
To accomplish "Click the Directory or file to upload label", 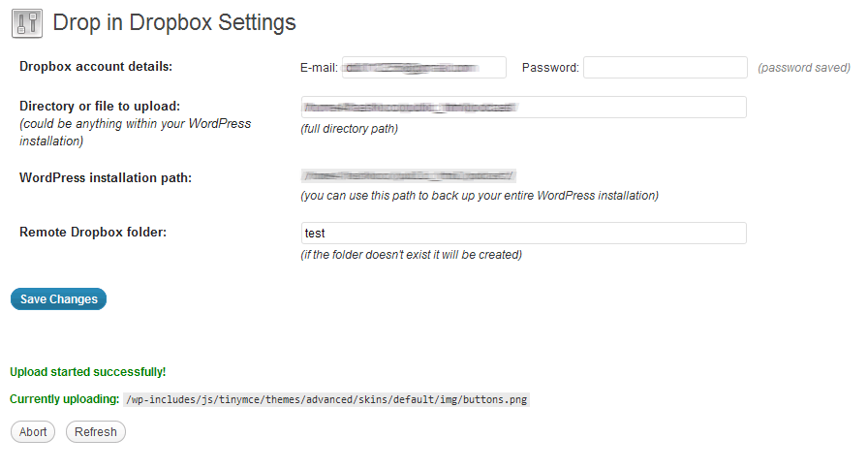I will click(100, 106).
